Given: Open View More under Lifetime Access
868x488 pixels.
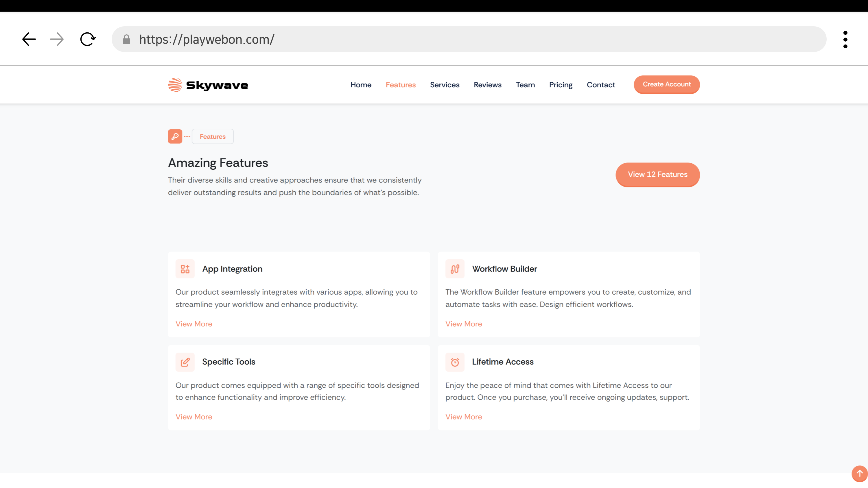Looking at the screenshot, I should coord(463,417).
